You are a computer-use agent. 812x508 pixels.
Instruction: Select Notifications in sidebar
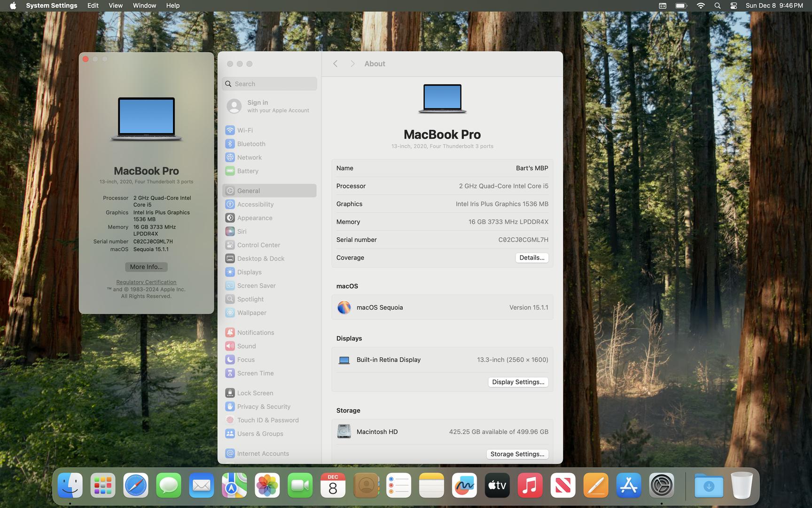point(269,333)
